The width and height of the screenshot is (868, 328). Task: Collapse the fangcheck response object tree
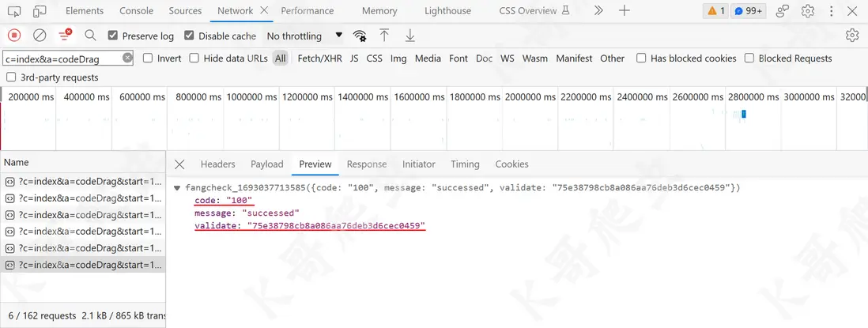pos(177,188)
